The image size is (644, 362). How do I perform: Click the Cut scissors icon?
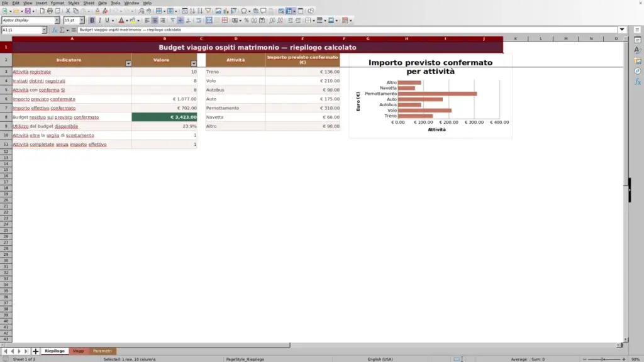point(68,11)
